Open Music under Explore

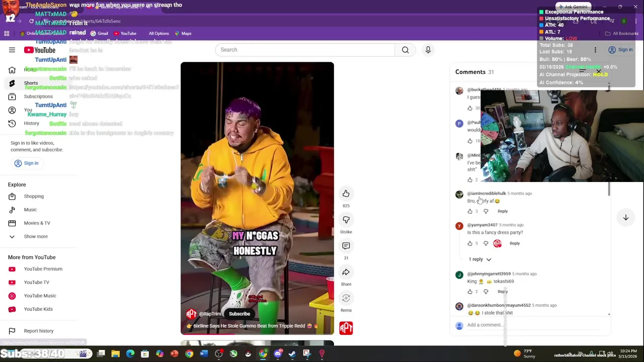[30, 210]
